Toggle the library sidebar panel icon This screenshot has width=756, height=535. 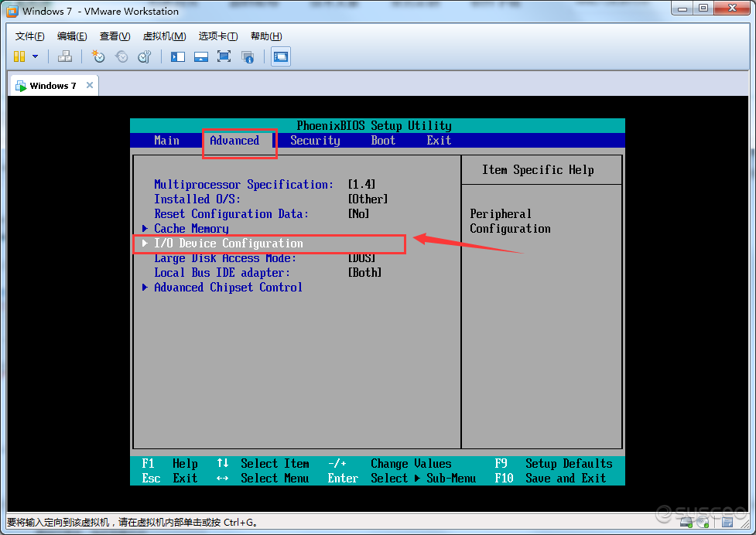pyautogui.click(x=178, y=56)
